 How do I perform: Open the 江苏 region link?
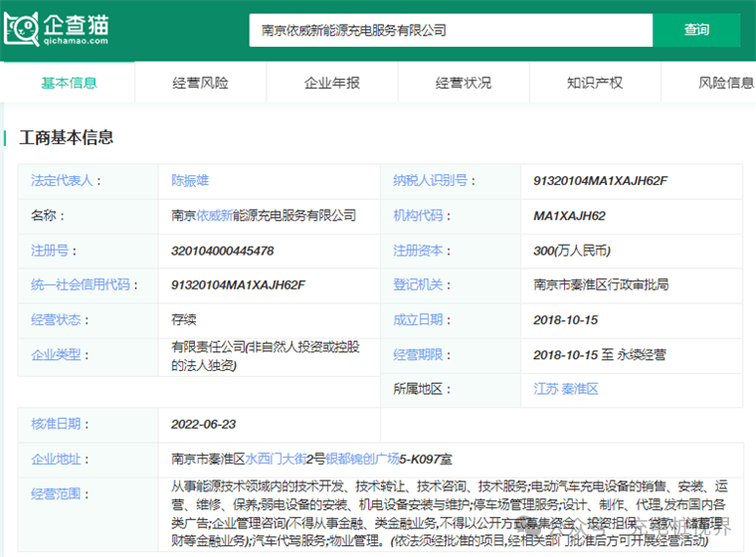point(546,389)
